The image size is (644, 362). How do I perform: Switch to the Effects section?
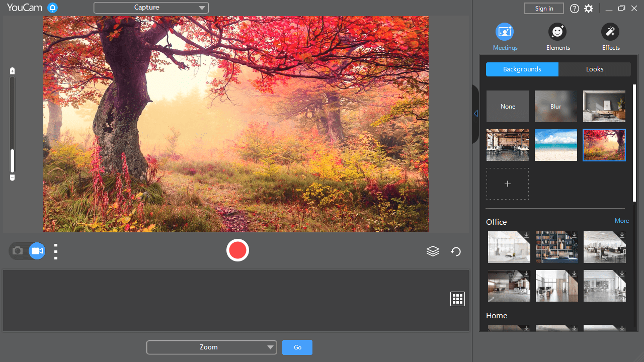tap(611, 37)
